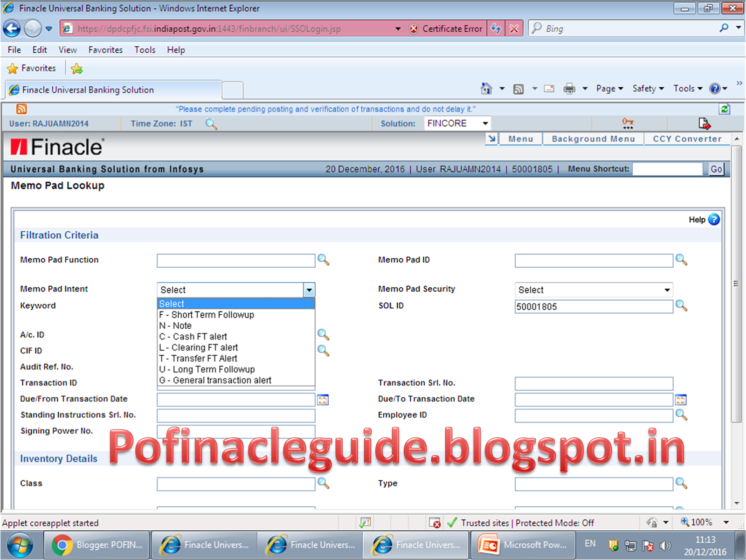Click the SOL ID lookup magnifier
The width and height of the screenshot is (746, 560).
[x=681, y=306]
